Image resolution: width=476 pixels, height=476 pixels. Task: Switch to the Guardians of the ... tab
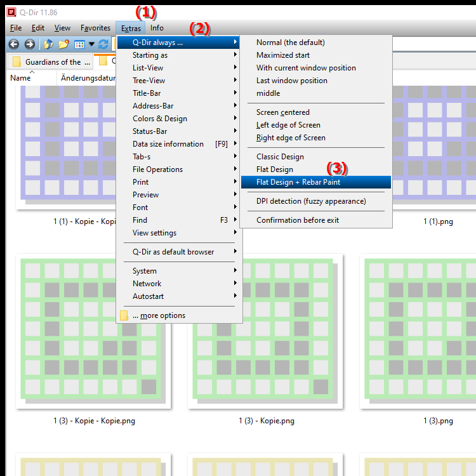[50, 62]
